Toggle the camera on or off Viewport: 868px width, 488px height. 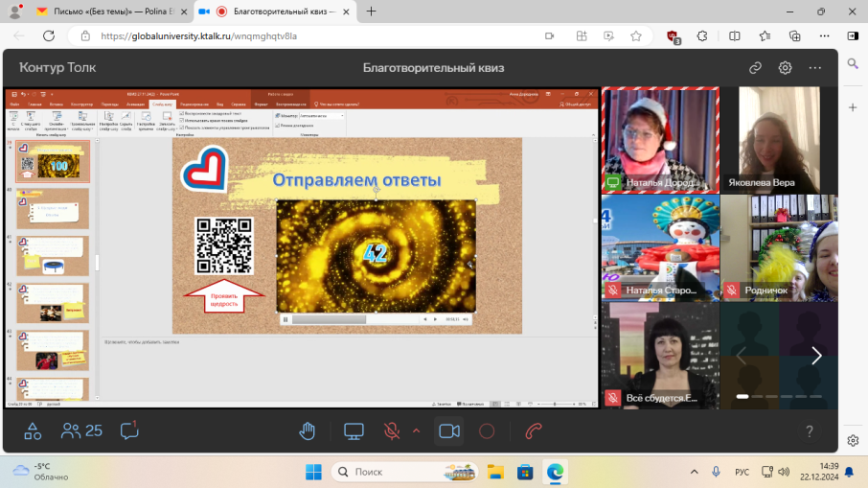(449, 430)
